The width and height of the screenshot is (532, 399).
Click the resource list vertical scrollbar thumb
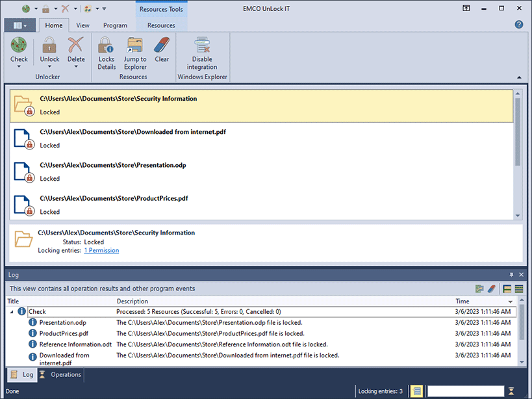coord(518,132)
